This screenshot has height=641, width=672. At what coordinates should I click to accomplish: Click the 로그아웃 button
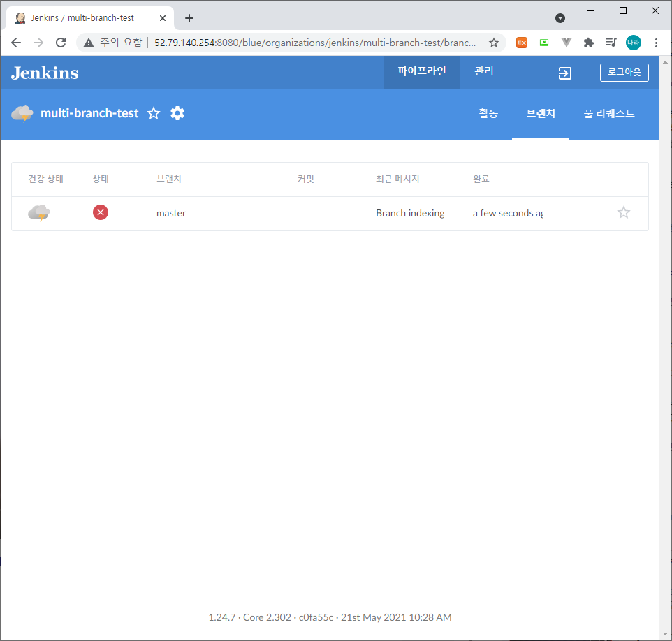click(624, 73)
